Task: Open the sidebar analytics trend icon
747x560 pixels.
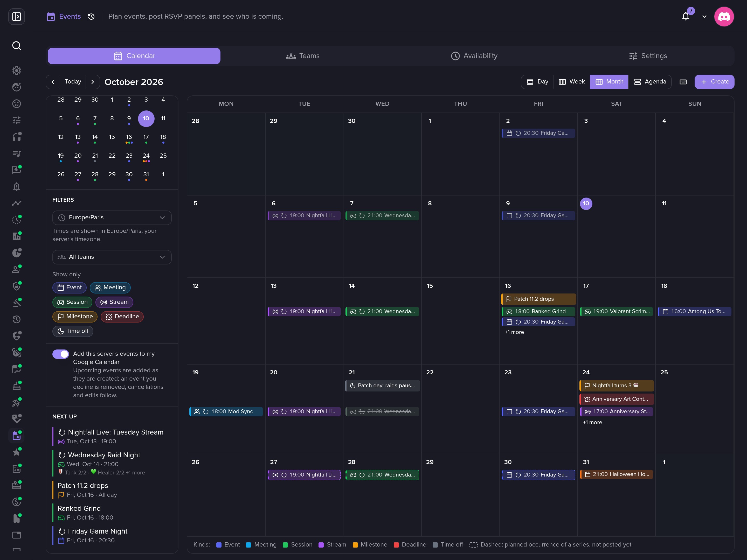Action: pos(17,203)
